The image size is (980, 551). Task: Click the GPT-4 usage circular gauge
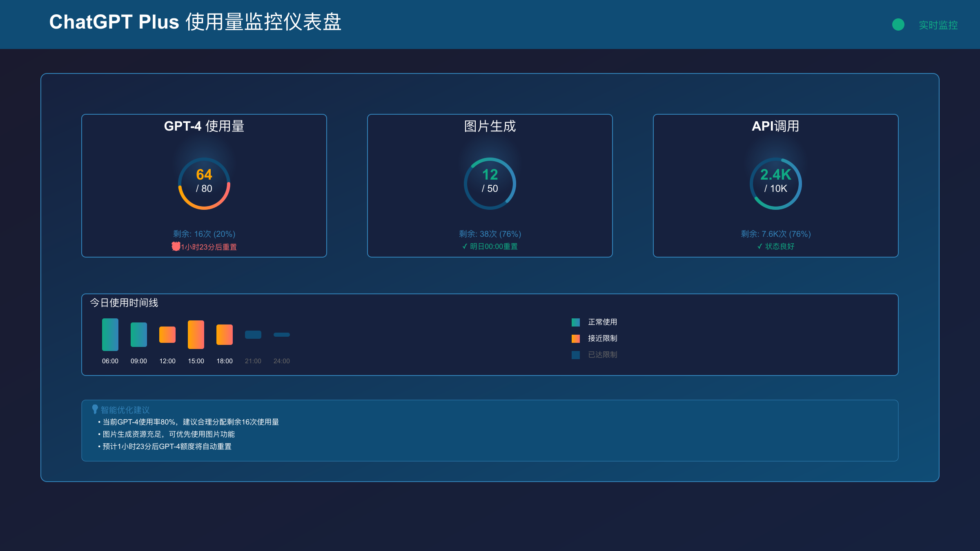pos(204,184)
